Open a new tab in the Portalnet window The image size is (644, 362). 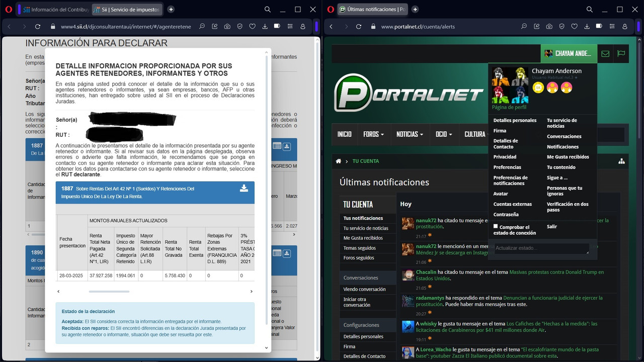coord(415,9)
